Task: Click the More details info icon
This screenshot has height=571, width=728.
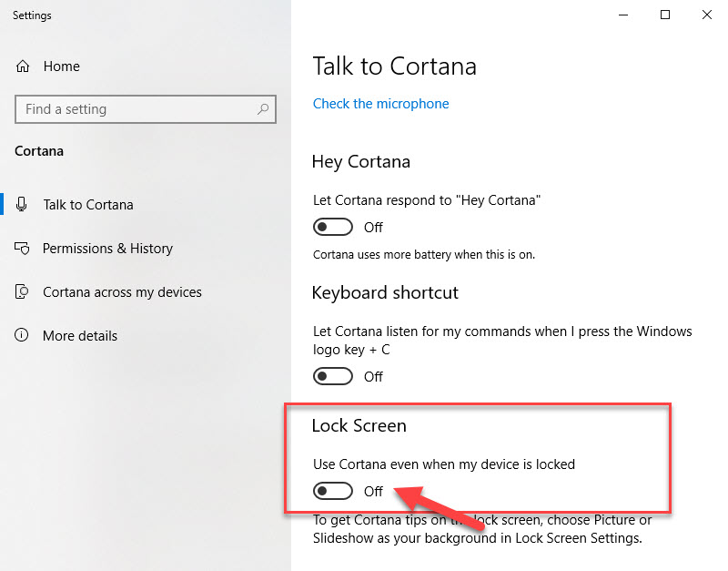Action: click(21, 335)
